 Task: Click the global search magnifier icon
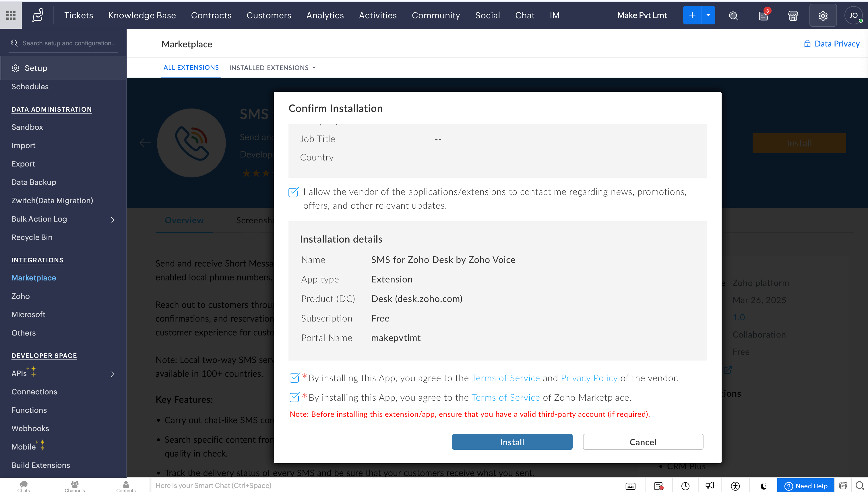tap(733, 16)
